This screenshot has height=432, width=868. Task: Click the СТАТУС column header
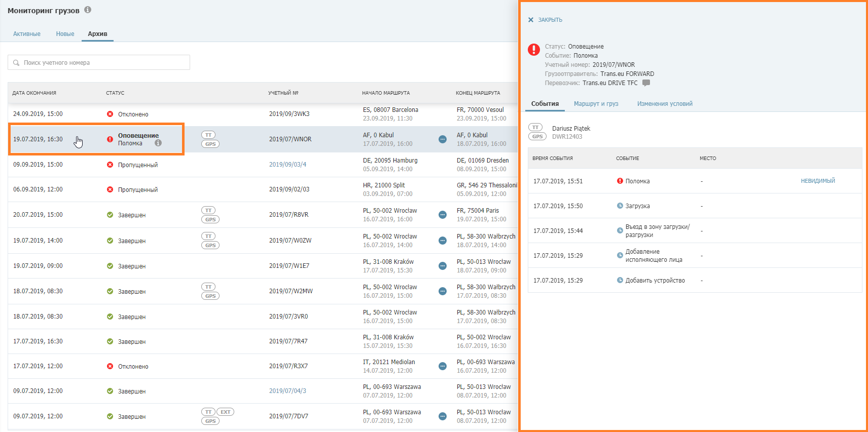(115, 93)
